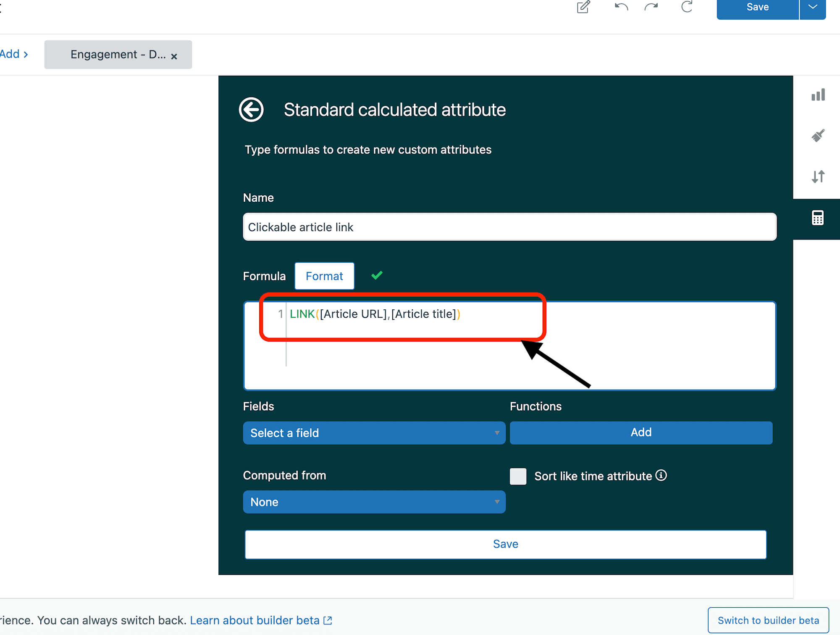Viewport: 840px width, 635px height.
Task: Click the line number 1 in formula editor
Action: 280,314
